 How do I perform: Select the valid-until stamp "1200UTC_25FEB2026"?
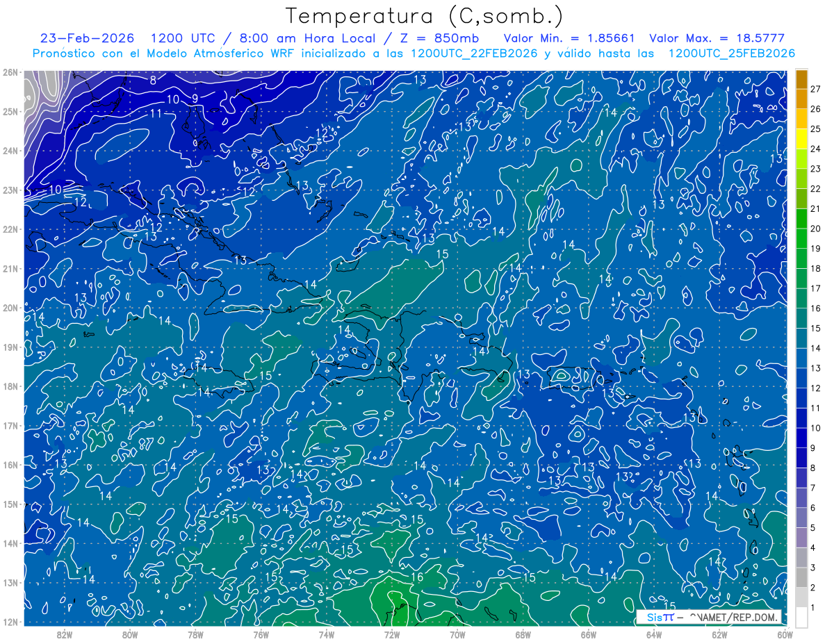[731, 53]
